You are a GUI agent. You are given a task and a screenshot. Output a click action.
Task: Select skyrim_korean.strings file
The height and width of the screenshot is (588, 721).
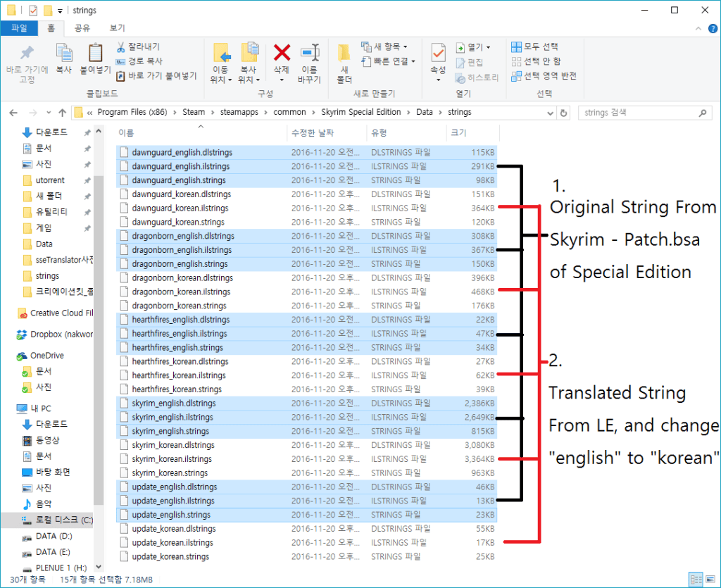click(307, 473)
